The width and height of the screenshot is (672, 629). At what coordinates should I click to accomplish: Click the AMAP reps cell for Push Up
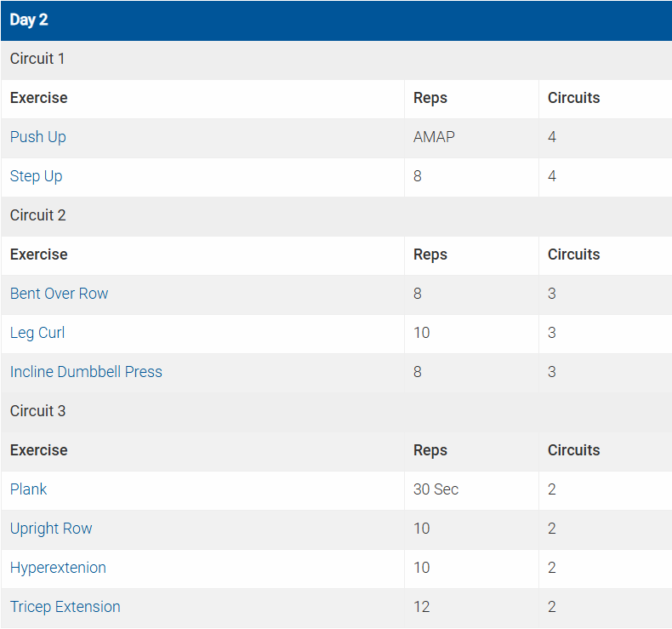coord(434,137)
